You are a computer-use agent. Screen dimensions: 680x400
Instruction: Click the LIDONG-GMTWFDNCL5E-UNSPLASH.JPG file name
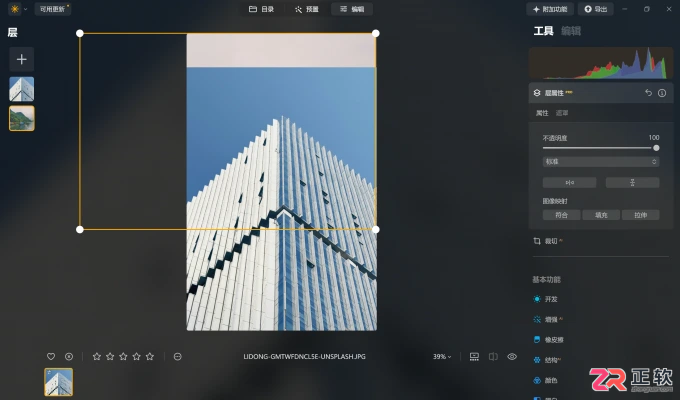[304, 357]
